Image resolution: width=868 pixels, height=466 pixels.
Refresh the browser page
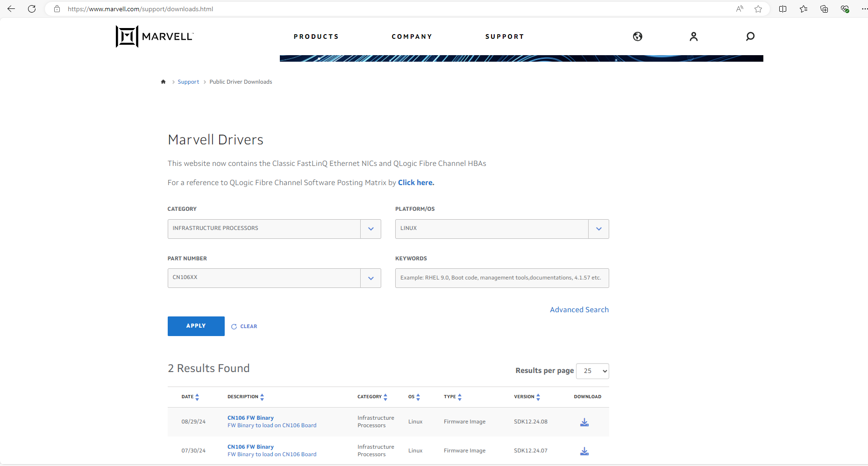click(x=32, y=9)
